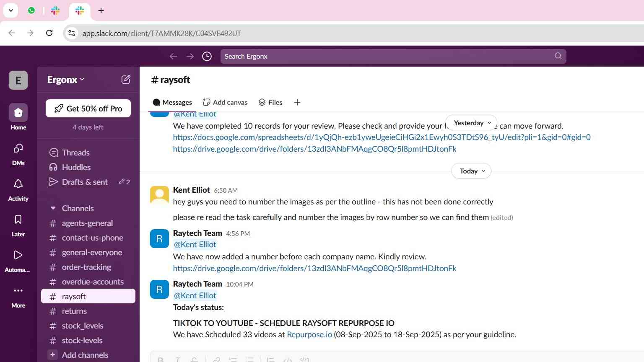Compose a new message
Screen dimensions: 644x362
pyautogui.click(x=126, y=80)
